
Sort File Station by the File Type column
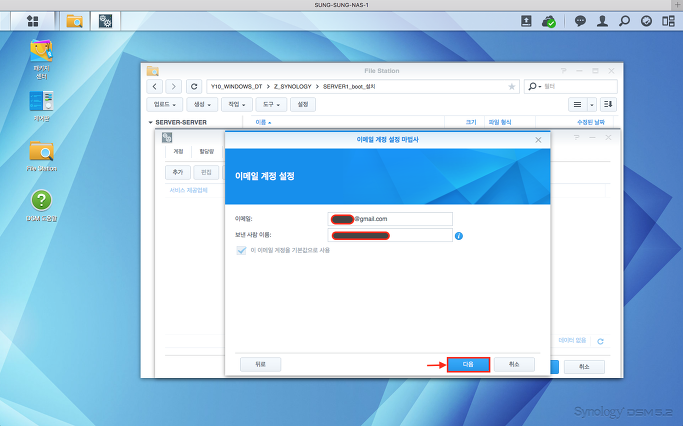point(500,122)
